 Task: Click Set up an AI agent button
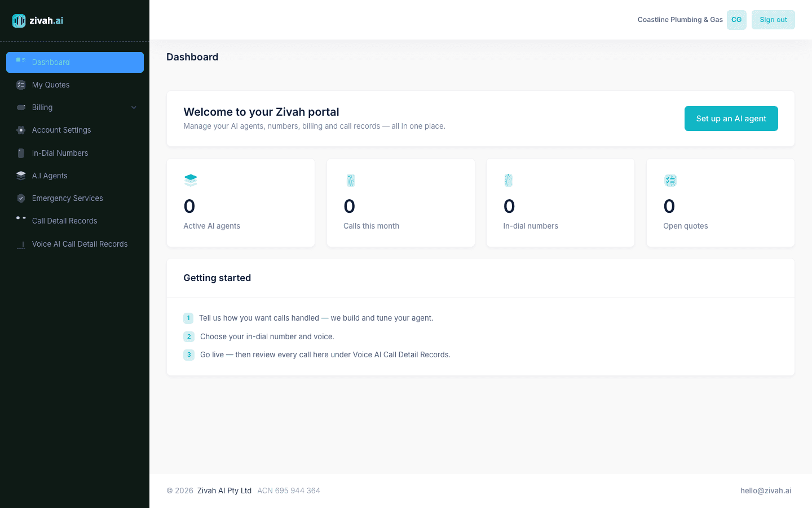[x=731, y=119]
